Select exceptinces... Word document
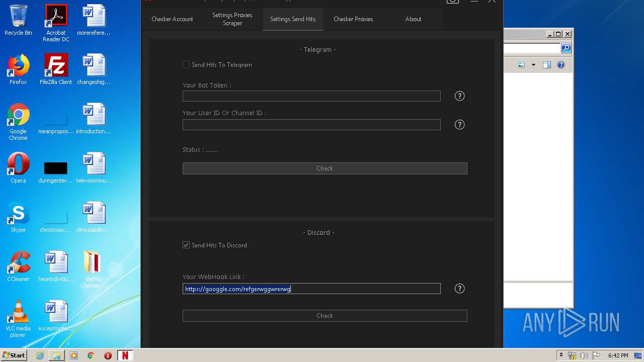Screen dimensions: 644x362 [56, 316]
